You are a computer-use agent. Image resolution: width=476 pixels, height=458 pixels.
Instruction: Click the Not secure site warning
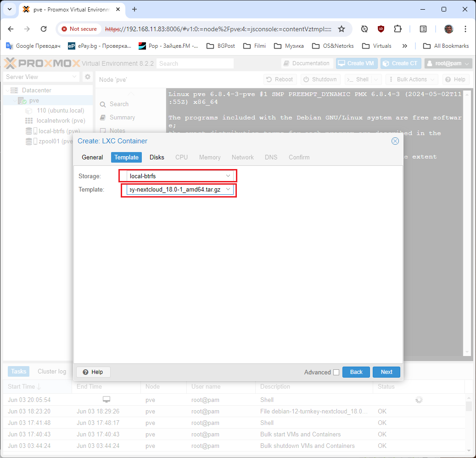pyautogui.click(x=79, y=29)
